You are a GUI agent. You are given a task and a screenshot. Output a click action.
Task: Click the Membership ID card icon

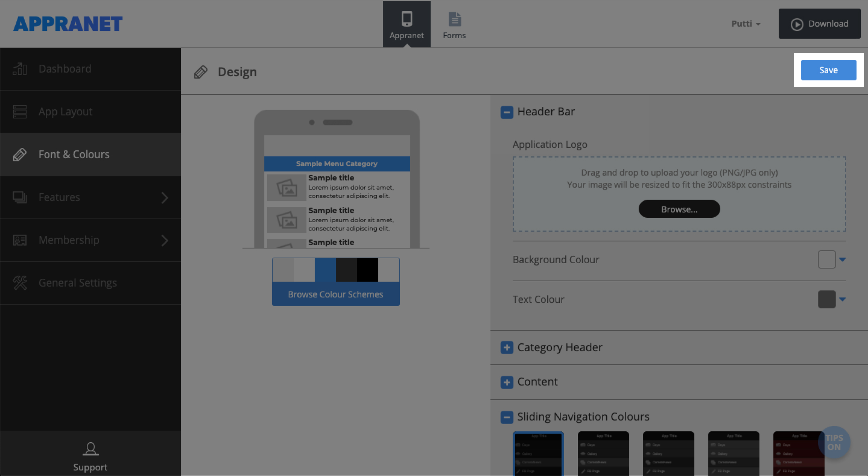(x=20, y=240)
